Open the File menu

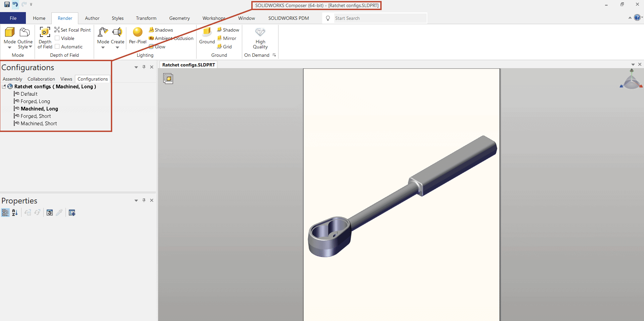pos(13,18)
